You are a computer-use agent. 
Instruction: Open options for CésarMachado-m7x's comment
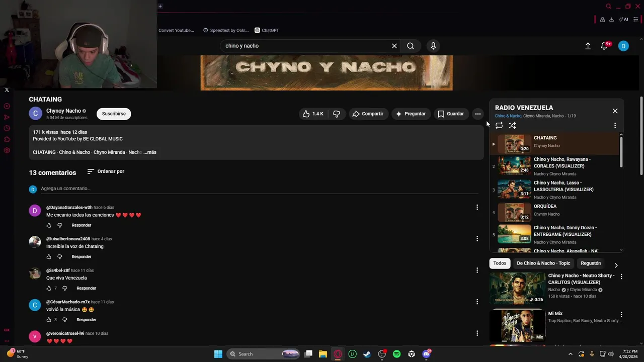(x=477, y=302)
